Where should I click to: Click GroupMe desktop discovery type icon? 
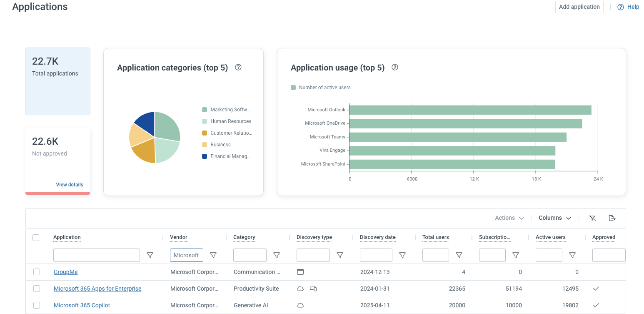click(300, 272)
